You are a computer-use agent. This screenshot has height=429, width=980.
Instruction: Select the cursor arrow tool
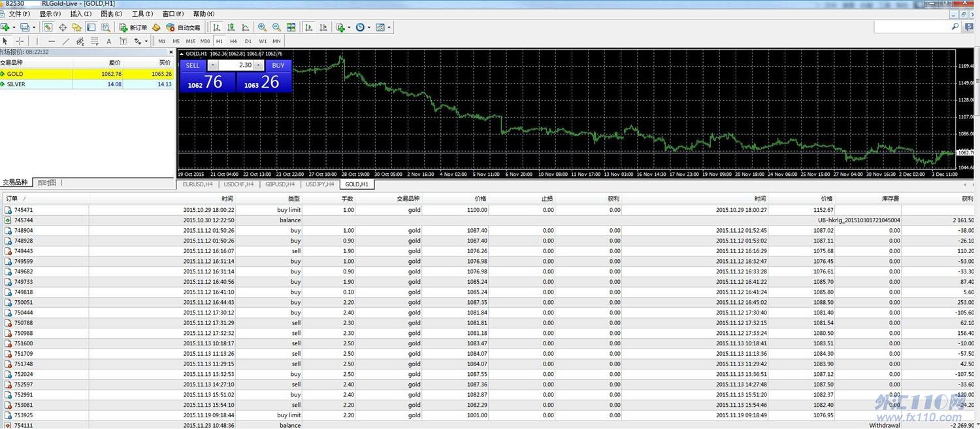(x=5, y=41)
